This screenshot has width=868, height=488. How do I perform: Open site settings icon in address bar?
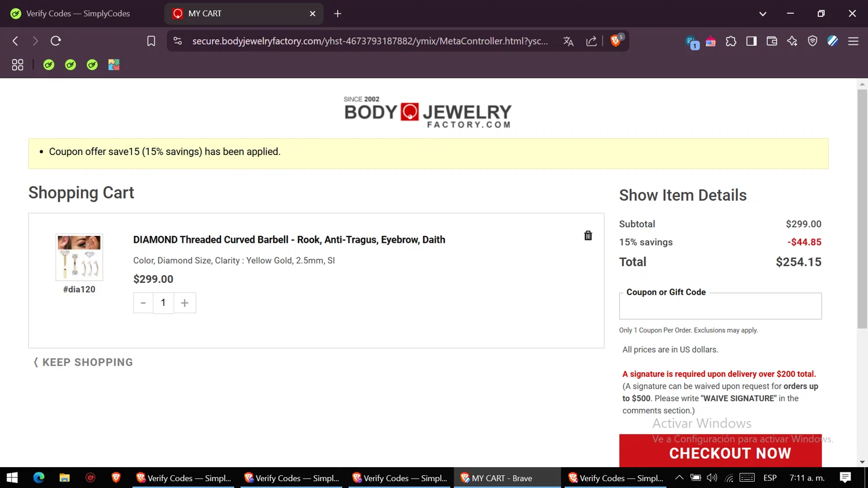click(178, 41)
